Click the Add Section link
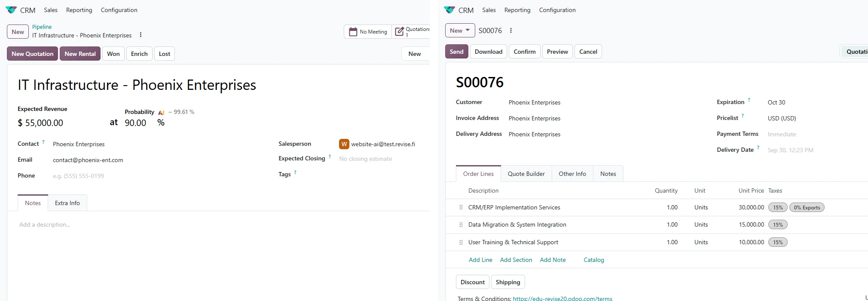The width and height of the screenshot is (868, 301). point(516,260)
